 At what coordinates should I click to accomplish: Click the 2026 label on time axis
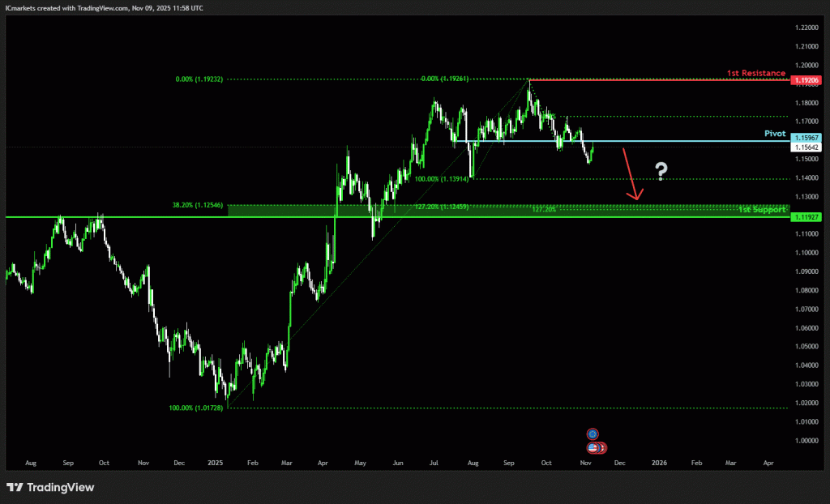[659, 463]
